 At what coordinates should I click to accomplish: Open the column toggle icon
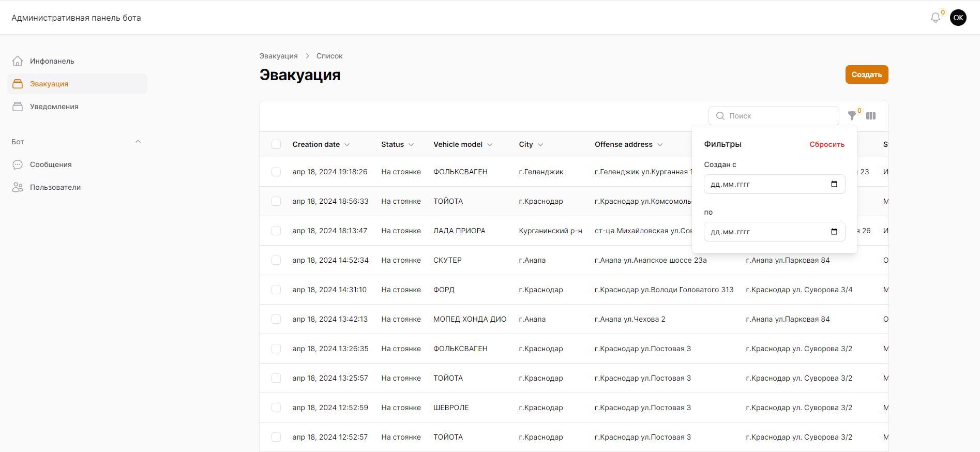click(871, 116)
